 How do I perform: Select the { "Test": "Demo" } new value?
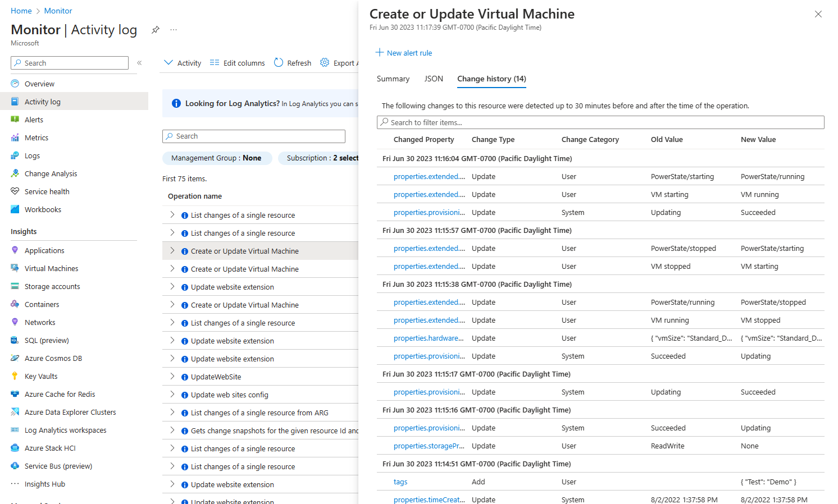click(768, 482)
